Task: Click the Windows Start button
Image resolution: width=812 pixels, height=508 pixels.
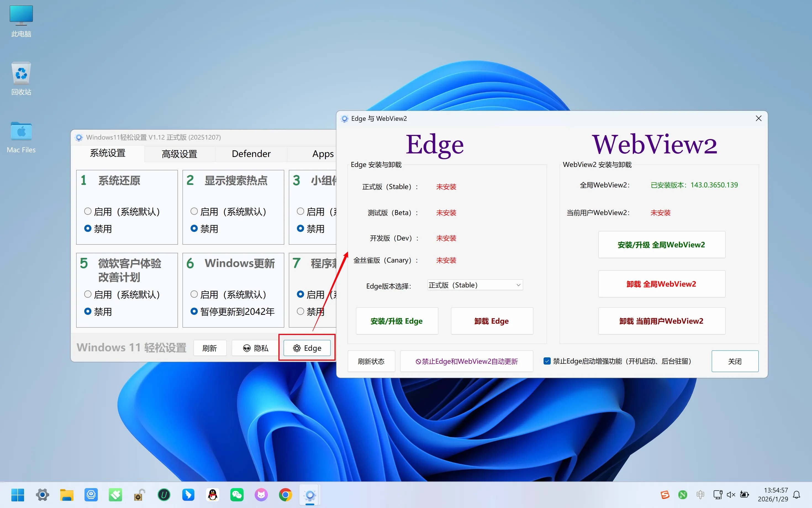Action: coord(17,494)
